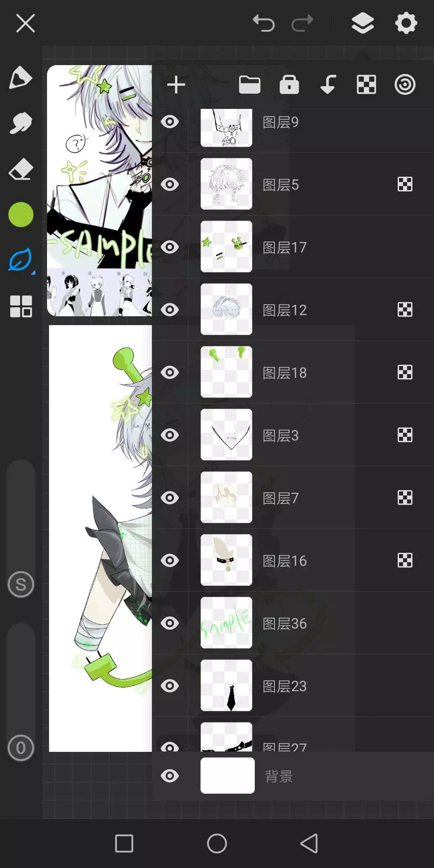Create a new layer folder

pos(250,85)
